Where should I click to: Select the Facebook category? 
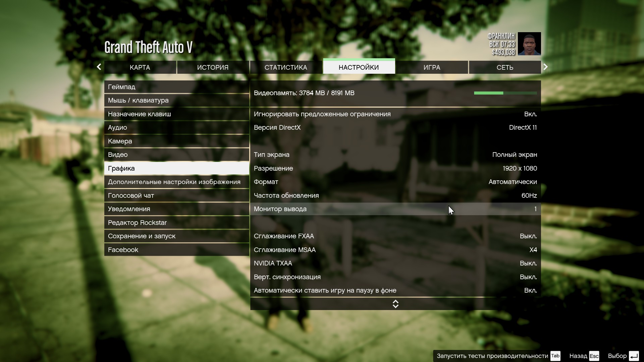click(177, 250)
